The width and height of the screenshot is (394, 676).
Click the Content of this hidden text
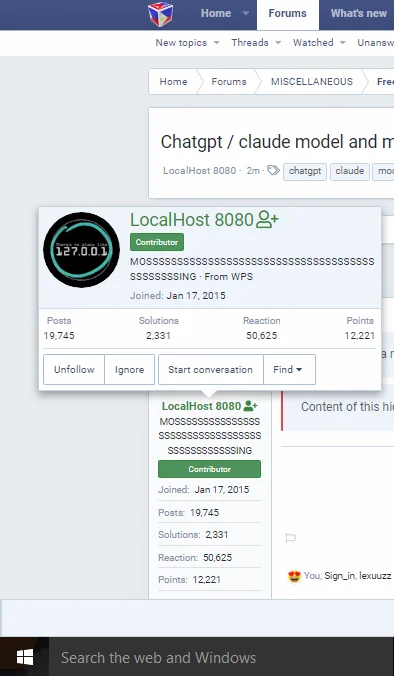tap(347, 407)
